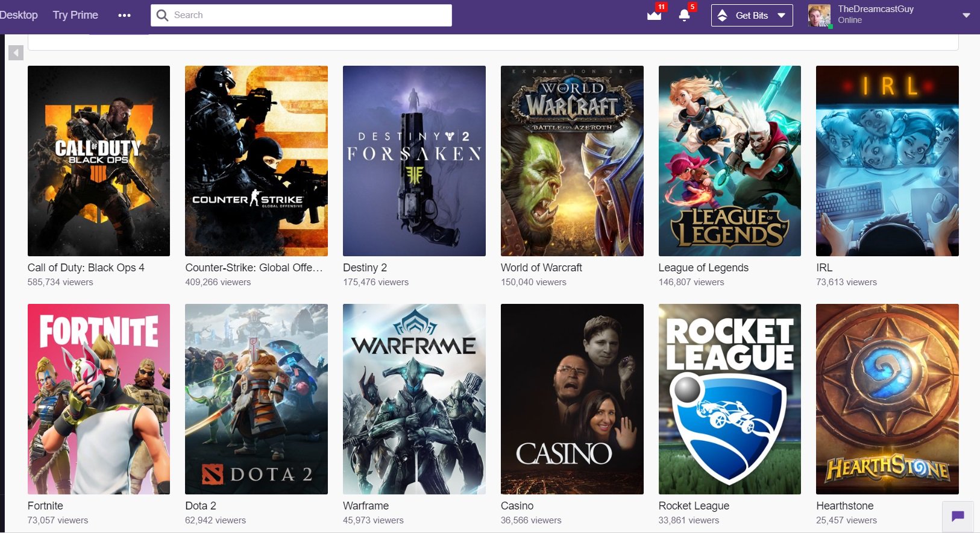Screen dimensions: 980x533
Task: Click the 175,476 viewers text
Action: pos(375,282)
